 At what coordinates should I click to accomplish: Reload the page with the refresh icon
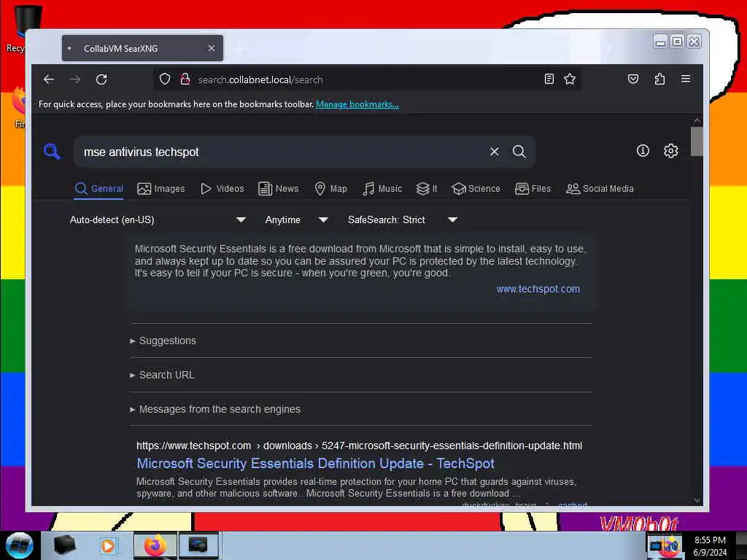[x=101, y=79]
